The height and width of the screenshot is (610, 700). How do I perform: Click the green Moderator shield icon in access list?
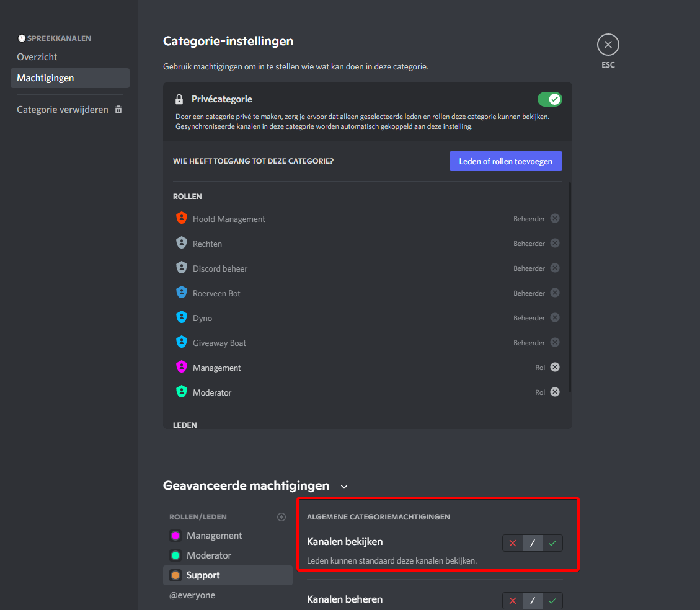(x=181, y=392)
